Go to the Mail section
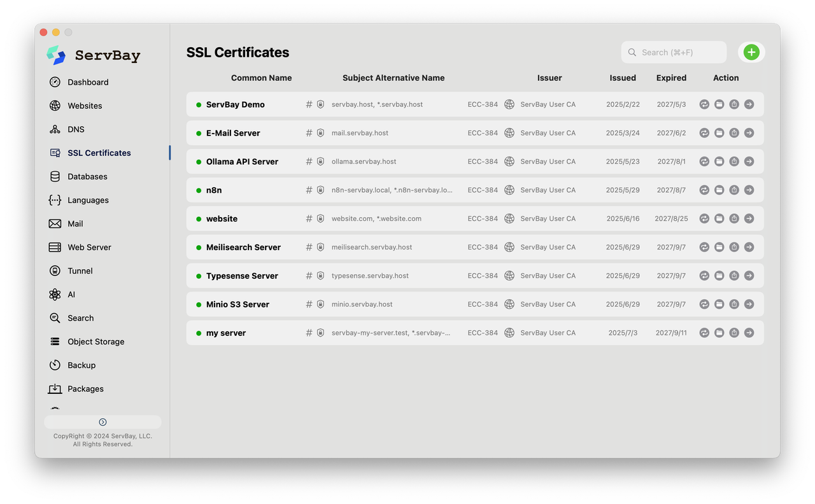The width and height of the screenshot is (815, 504). [75, 223]
